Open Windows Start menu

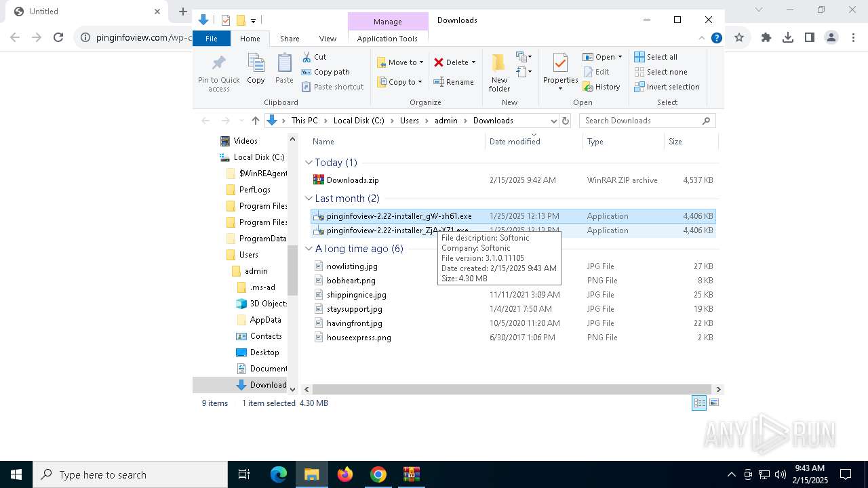click(16, 474)
